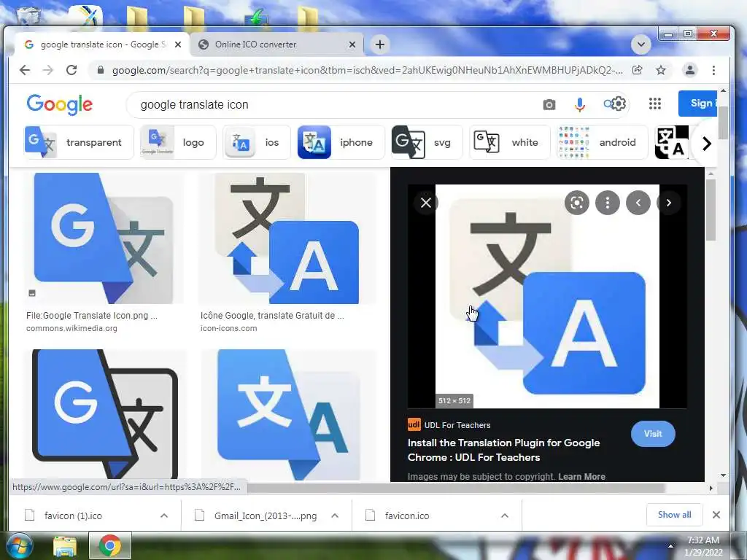Show all downloads
747x560 pixels.
click(x=674, y=515)
